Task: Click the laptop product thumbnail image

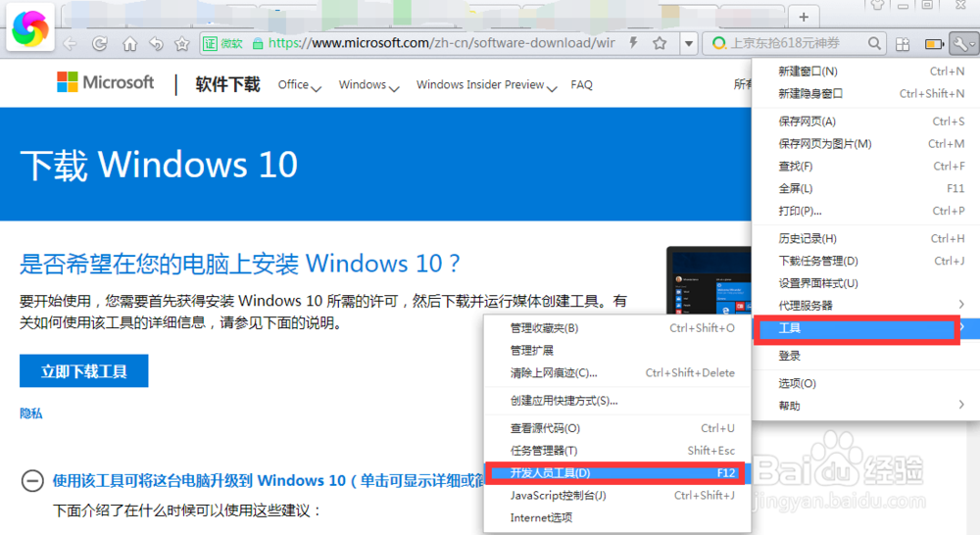Action: click(x=709, y=280)
